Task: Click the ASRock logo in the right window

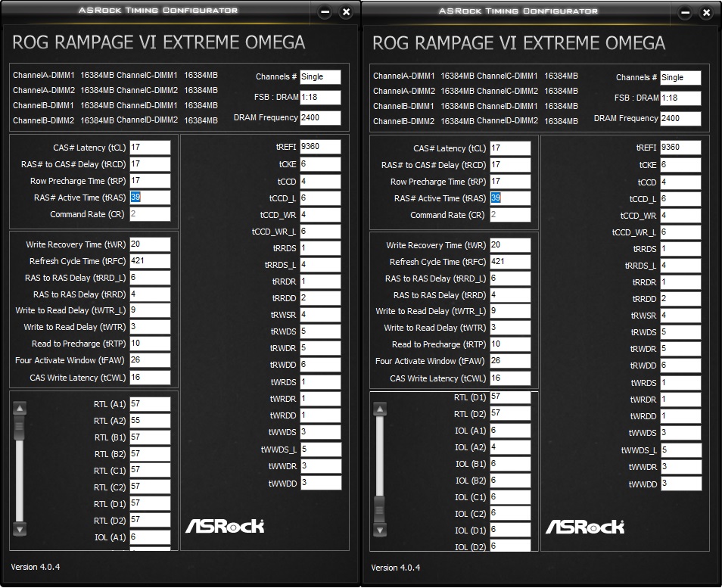Action: (585, 527)
